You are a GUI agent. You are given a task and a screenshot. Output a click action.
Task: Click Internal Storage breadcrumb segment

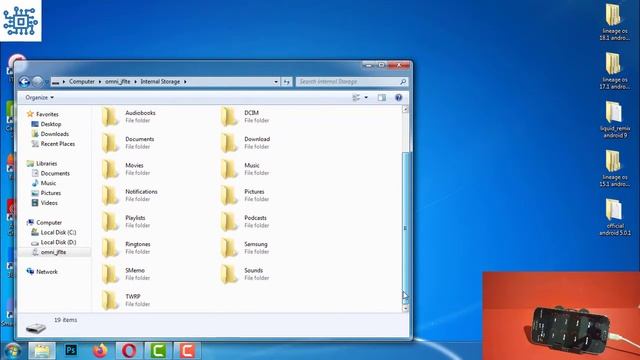160,82
